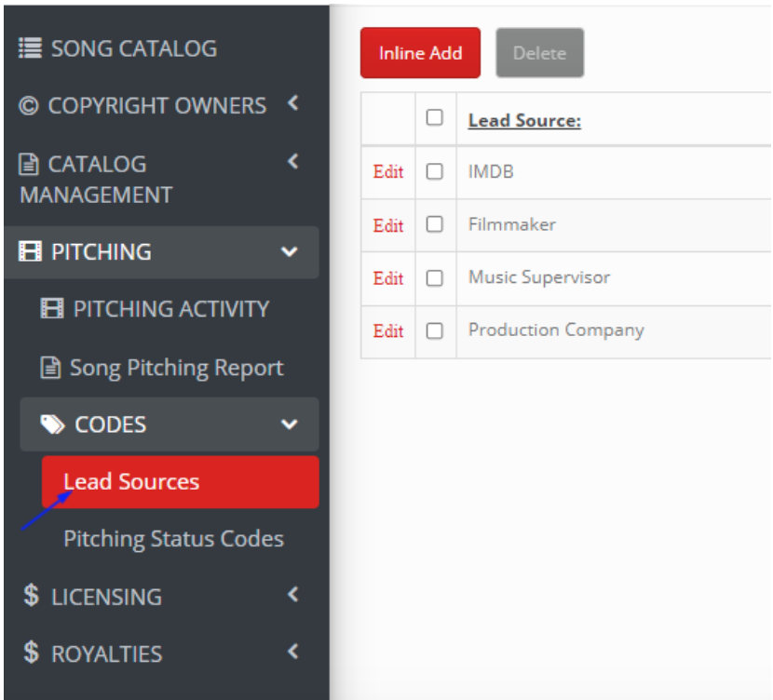Click Edit link for Filmmaker row
This screenshot has height=700, width=773.
coord(388,225)
